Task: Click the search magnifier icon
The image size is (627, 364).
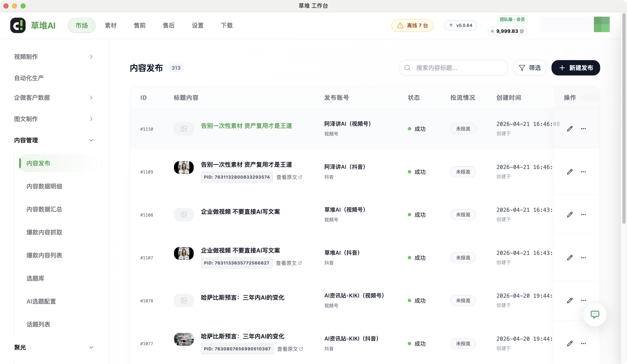Action: click(407, 68)
